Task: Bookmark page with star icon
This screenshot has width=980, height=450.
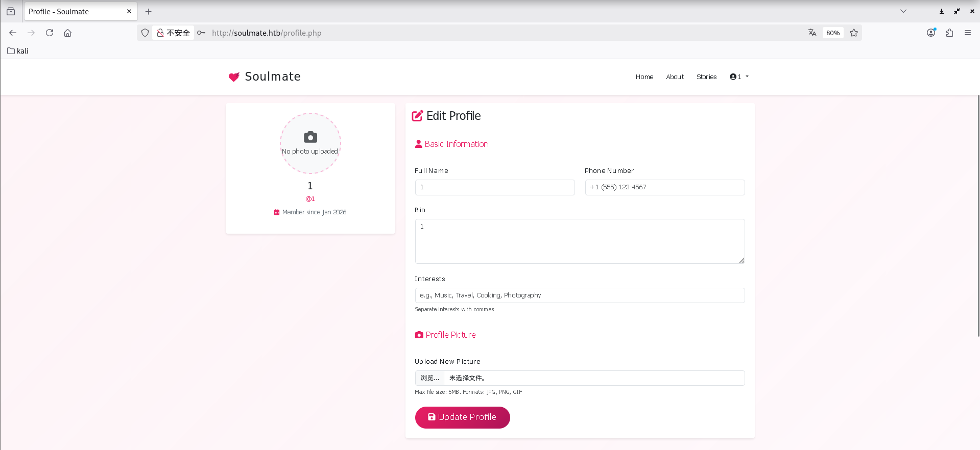Action: (853, 33)
